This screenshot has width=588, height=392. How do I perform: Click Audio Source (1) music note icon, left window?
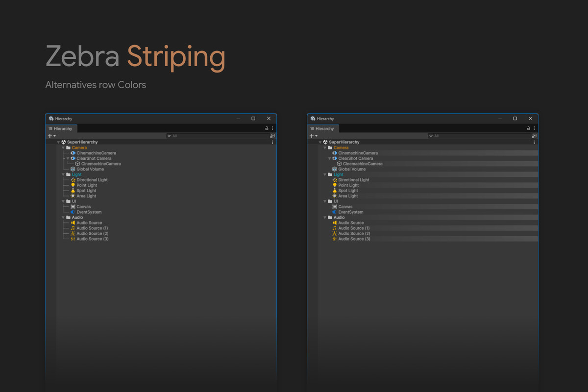pos(73,228)
